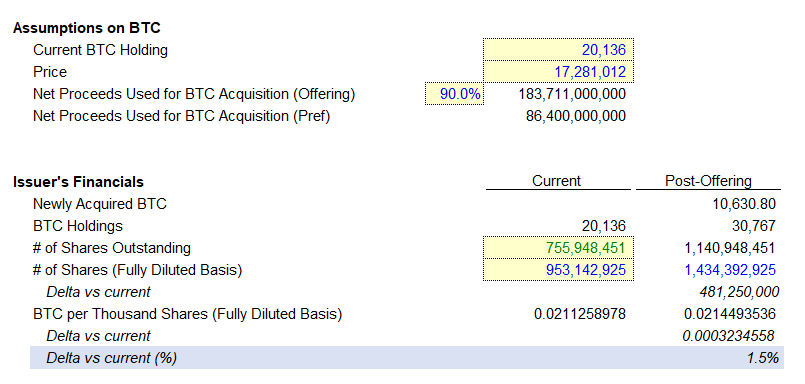Click '# of Shares (Fully Diluted Basis)' label

137,270
